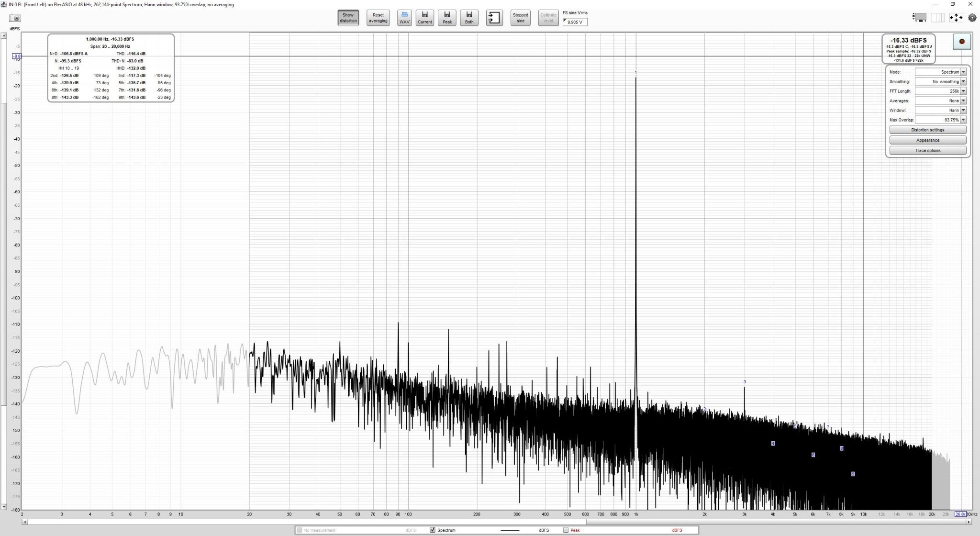Click Reset averaging button
Viewport: 980px width, 536px height.
coord(378,18)
